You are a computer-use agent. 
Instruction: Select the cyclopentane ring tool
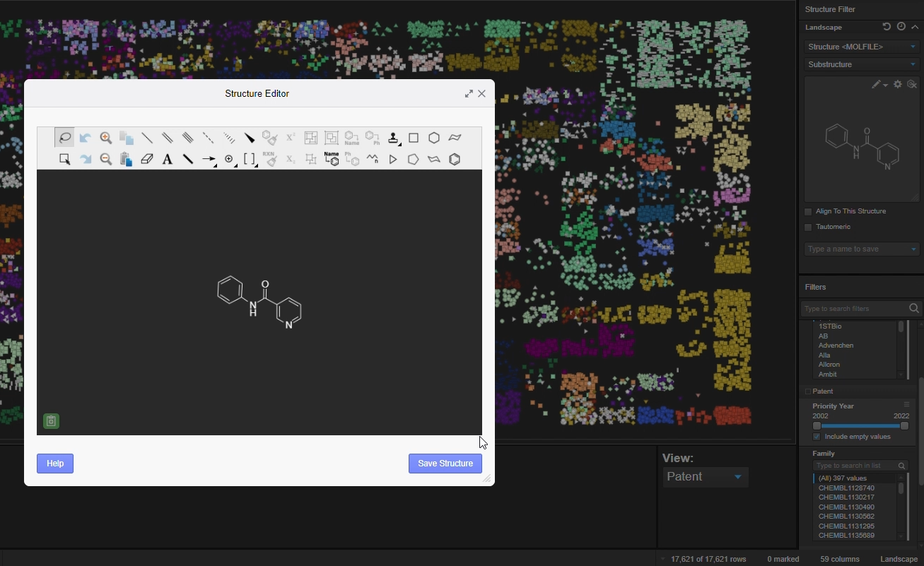point(414,160)
